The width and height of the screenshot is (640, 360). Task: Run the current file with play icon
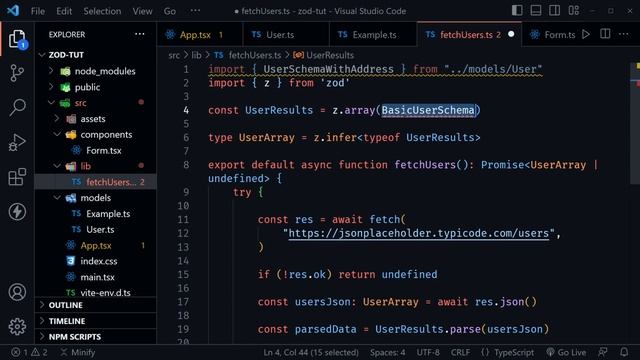click(x=586, y=34)
